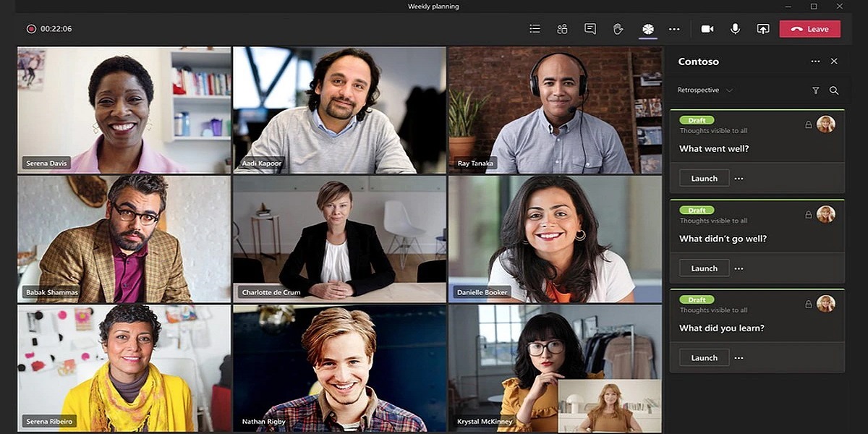Open the meeting chat icon
This screenshot has width=868, height=434.
point(590,29)
